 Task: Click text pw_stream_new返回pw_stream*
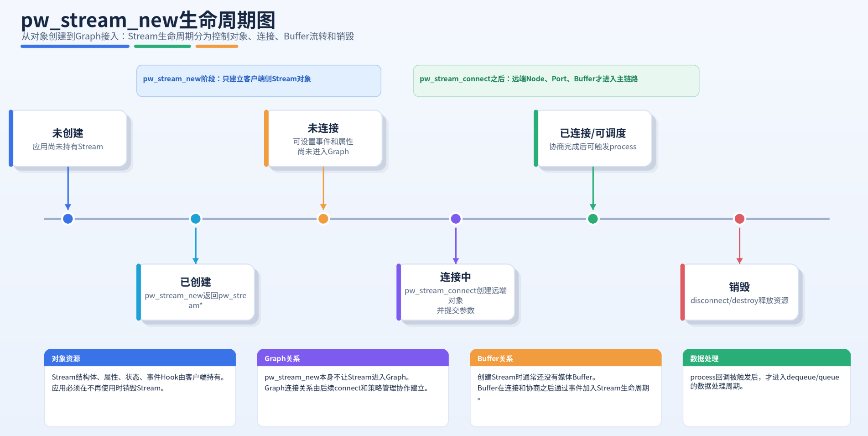pos(196,300)
